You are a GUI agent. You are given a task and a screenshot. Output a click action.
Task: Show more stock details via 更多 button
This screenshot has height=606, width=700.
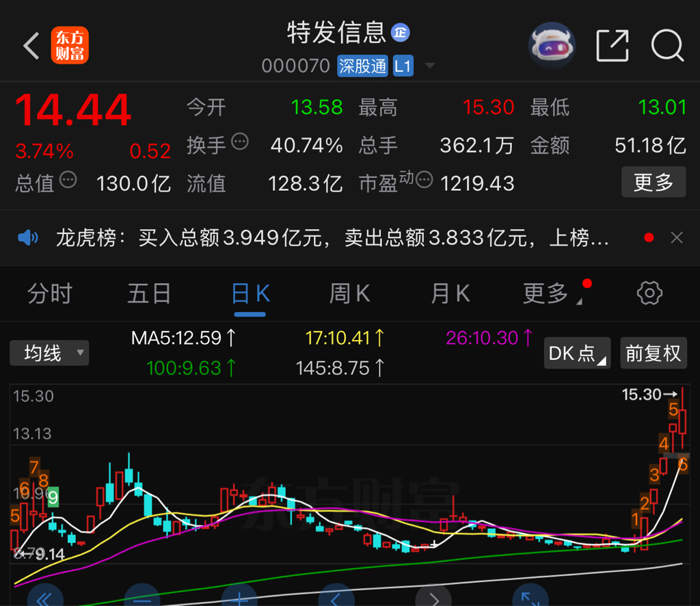tap(653, 182)
